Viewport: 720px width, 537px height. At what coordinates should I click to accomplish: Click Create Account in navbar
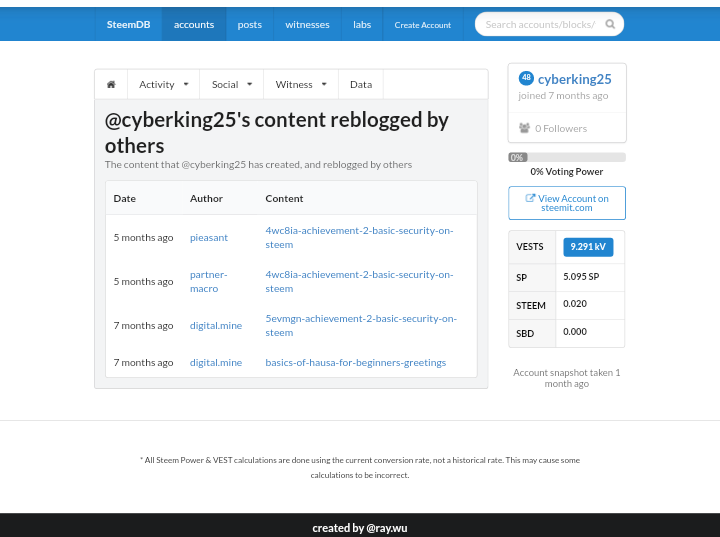[x=422, y=24]
